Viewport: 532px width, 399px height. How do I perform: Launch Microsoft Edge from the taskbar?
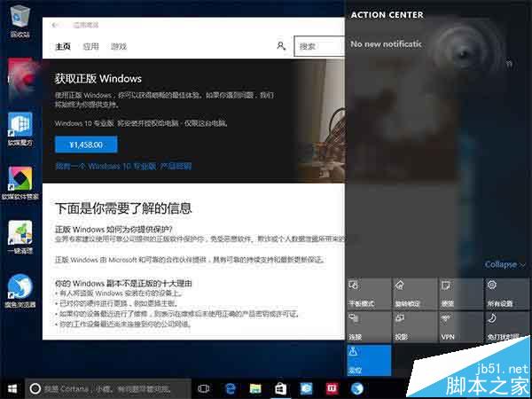(x=231, y=389)
